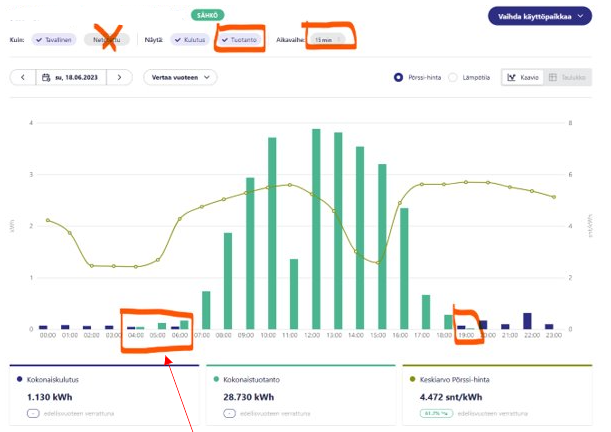
Task: Click the 08:00 axis label
Action: click(224, 335)
